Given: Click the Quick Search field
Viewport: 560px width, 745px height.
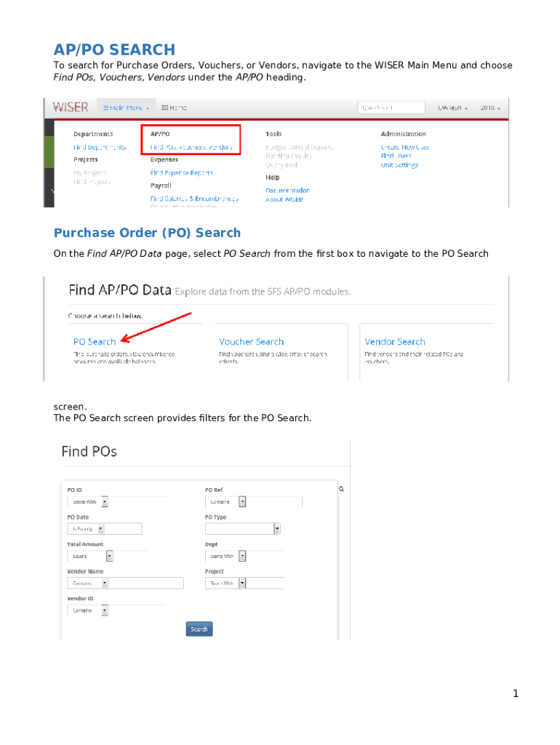Looking at the screenshot, I should click(391, 108).
